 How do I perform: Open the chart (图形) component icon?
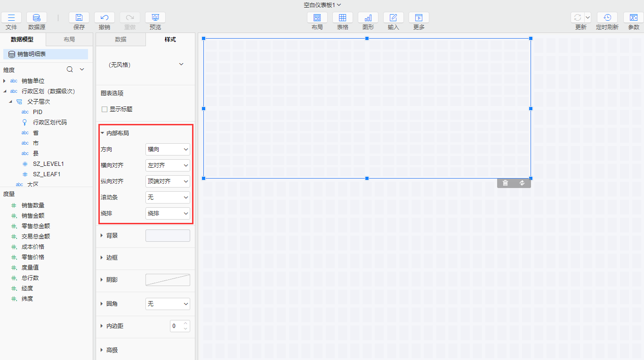pos(368,18)
